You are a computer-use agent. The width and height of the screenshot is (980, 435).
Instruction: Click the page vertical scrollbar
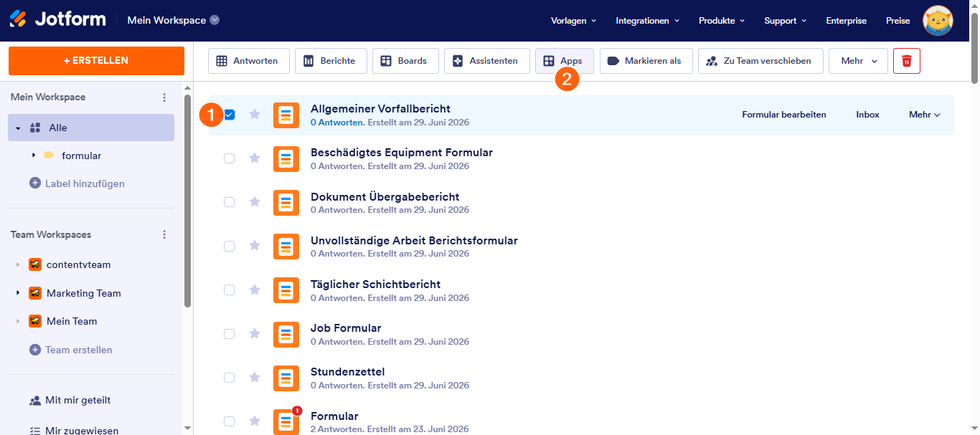pyautogui.click(x=974, y=47)
